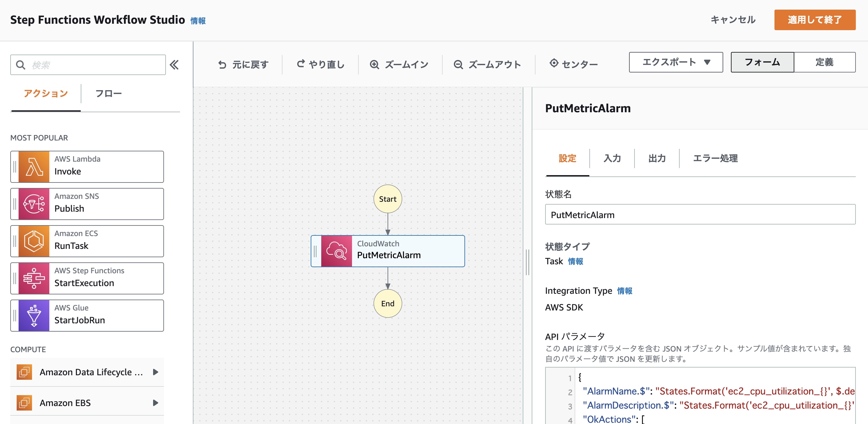Click the AWS Lambda Invoke icon
This screenshot has height=424, width=868.
(34, 167)
